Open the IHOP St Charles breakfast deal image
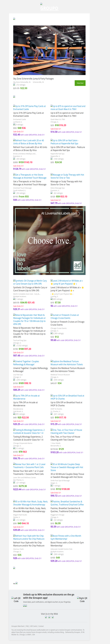Screen dimensions: 110x644 [67, 397]
